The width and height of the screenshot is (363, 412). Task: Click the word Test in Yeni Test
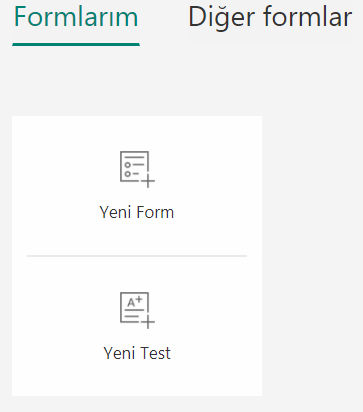[x=155, y=353]
